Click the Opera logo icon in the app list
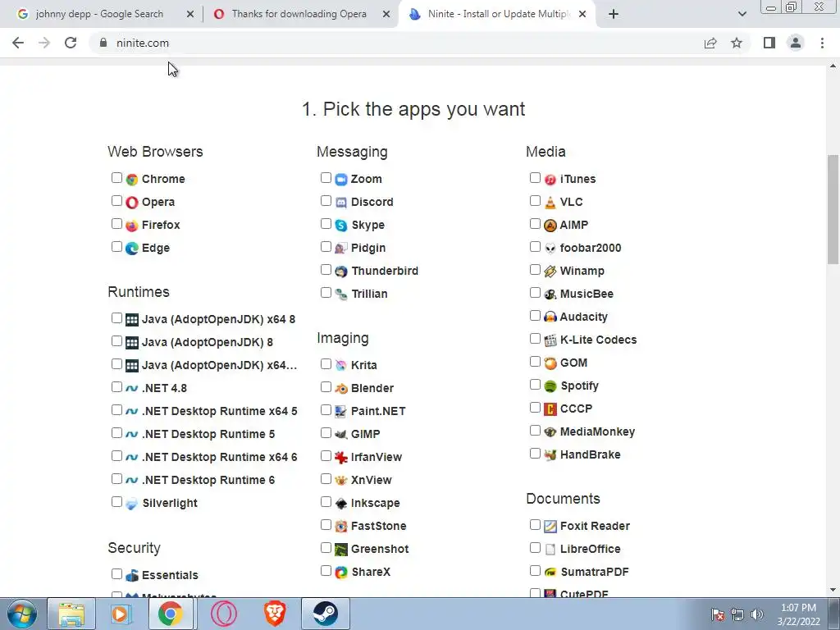Screen dimensions: 840x630 (x=132, y=203)
